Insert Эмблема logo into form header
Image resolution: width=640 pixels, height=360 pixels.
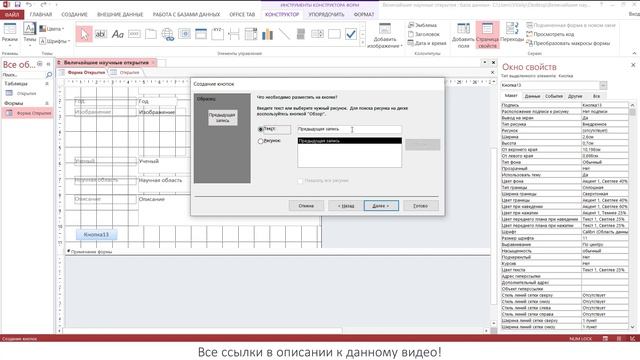click(423, 25)
